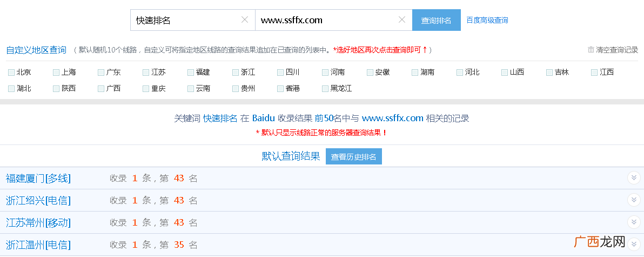
Task: Open the 浙江绍兴[电信] result link
Action: [38, 200]
